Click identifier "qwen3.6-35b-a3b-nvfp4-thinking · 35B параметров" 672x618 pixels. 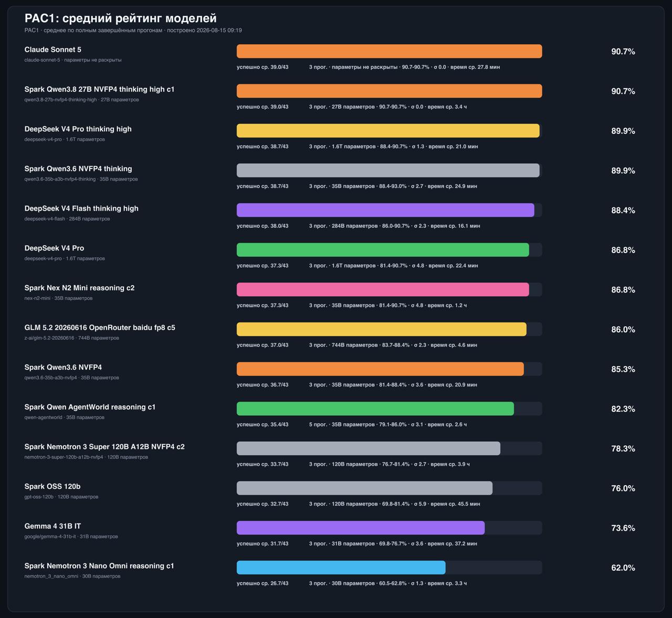[81, 179]
